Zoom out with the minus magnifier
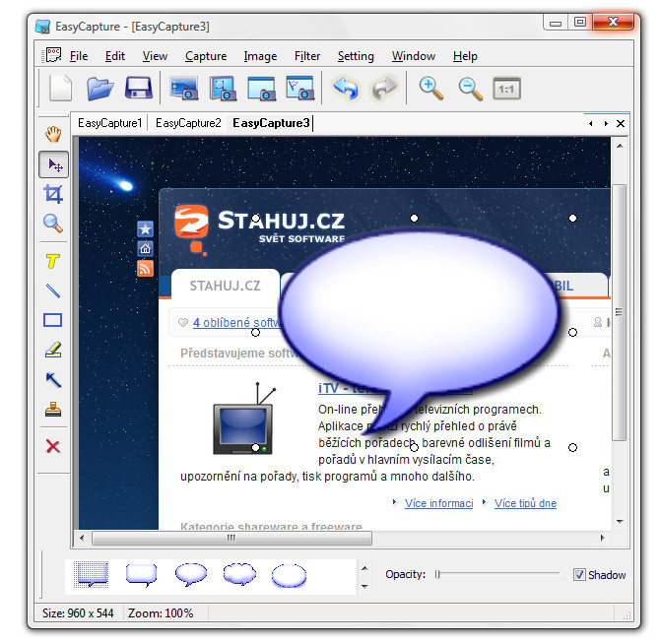Image resolution: width=660 pixels, height=644 pixels. 470,90
